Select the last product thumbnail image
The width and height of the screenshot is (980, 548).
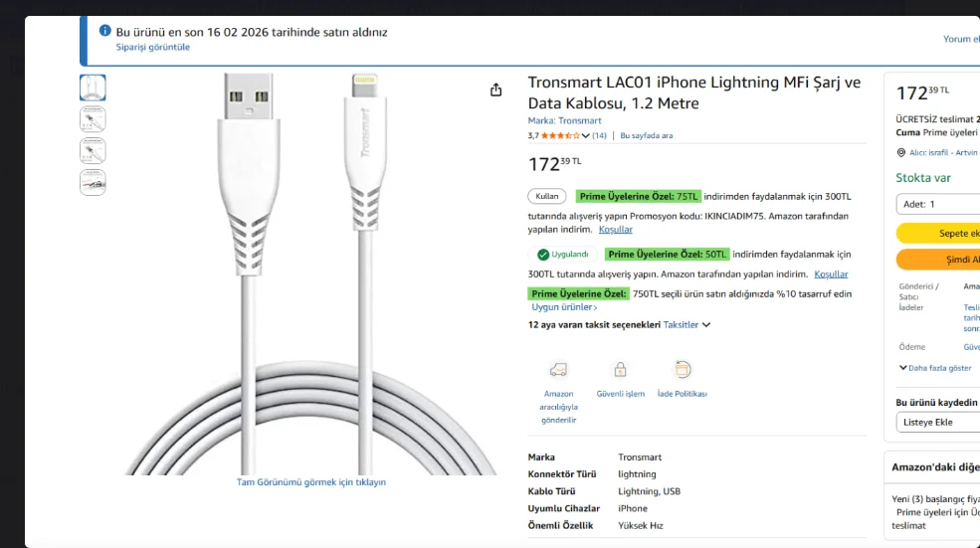tap(93, 183)
